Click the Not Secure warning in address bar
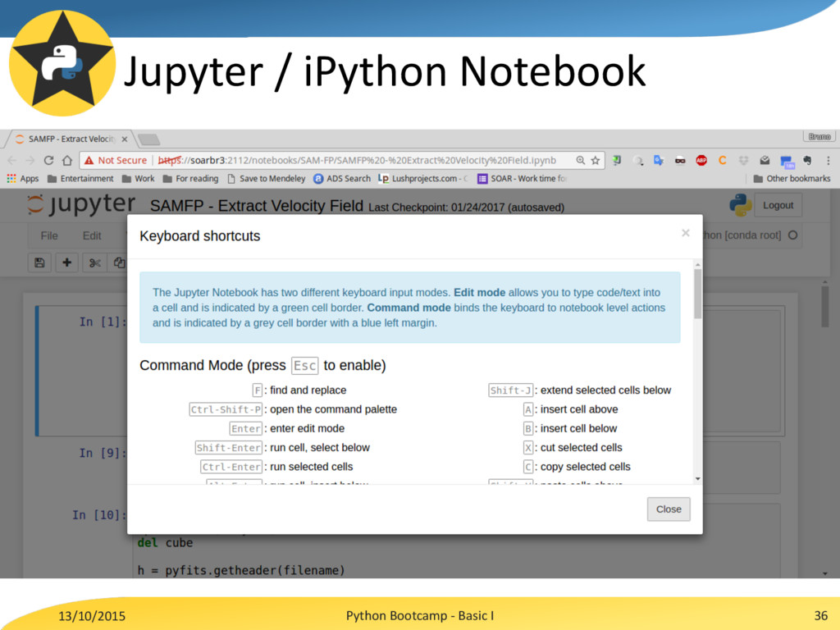 pyautogui.click(x=116, y=160)
